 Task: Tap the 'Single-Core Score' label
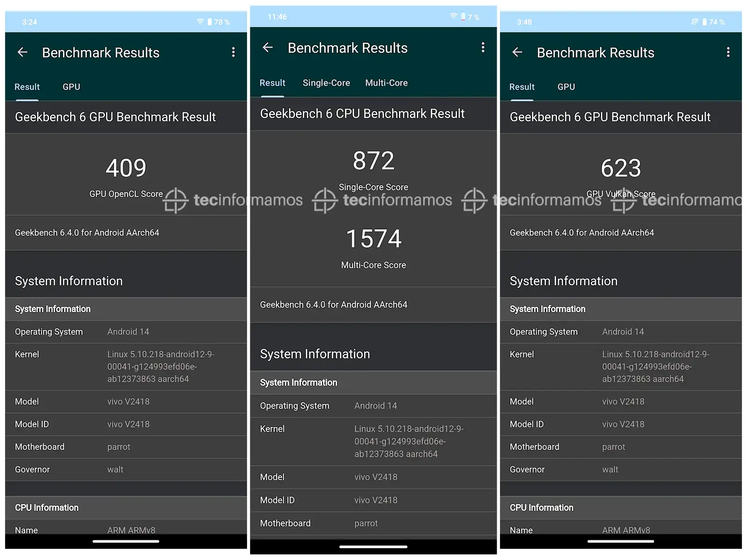pos(373,187)
